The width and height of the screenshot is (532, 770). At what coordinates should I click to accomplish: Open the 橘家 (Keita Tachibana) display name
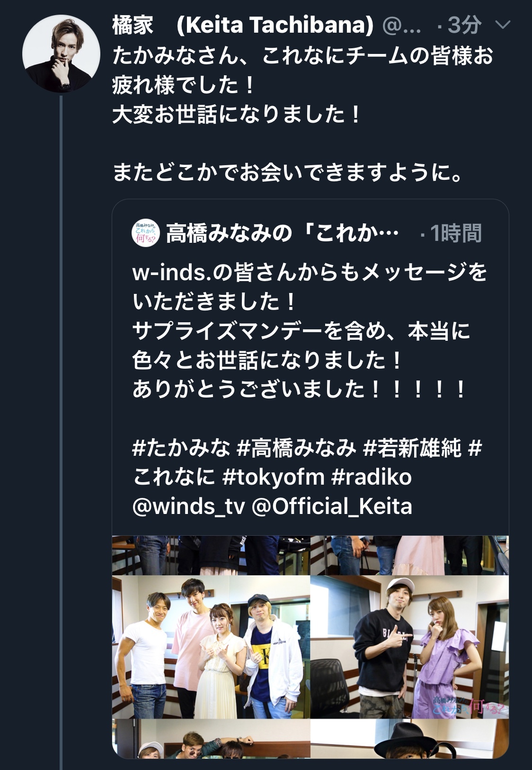point(243,25)
